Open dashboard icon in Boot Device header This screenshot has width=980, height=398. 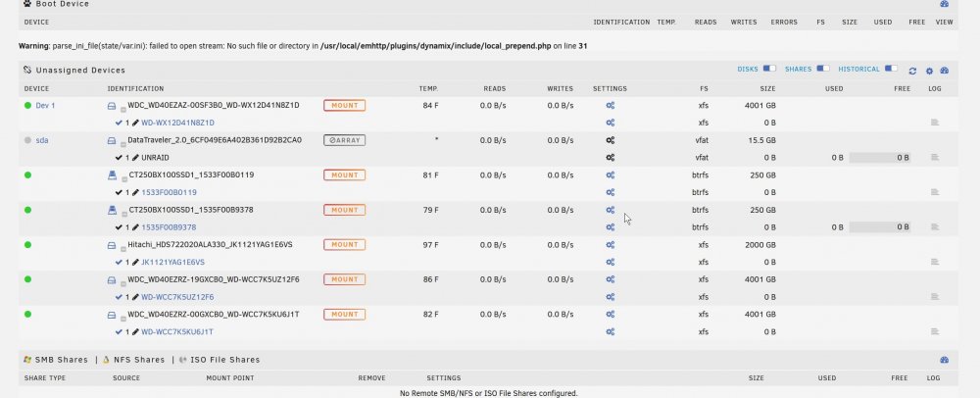[945, 4]
